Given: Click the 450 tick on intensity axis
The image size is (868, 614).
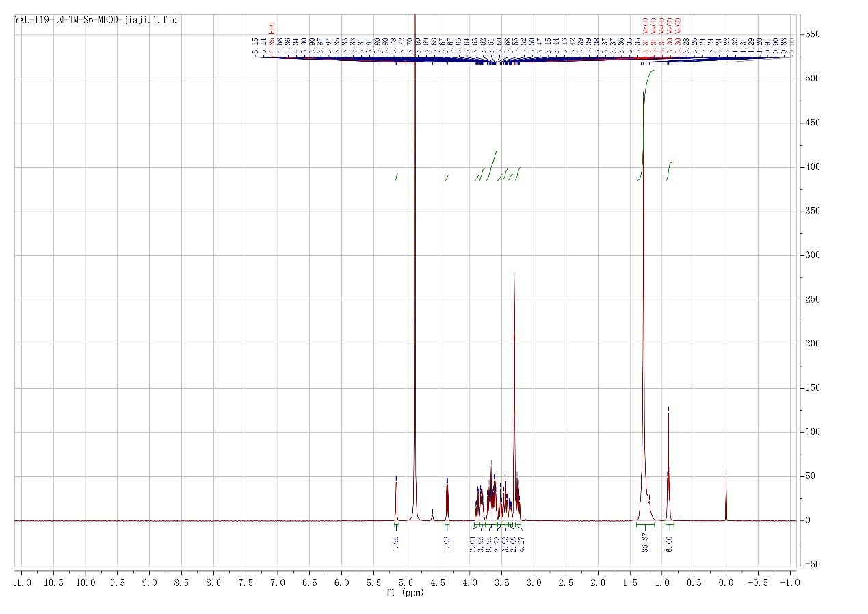Looking at the screenshot, I should click(813, 123).
